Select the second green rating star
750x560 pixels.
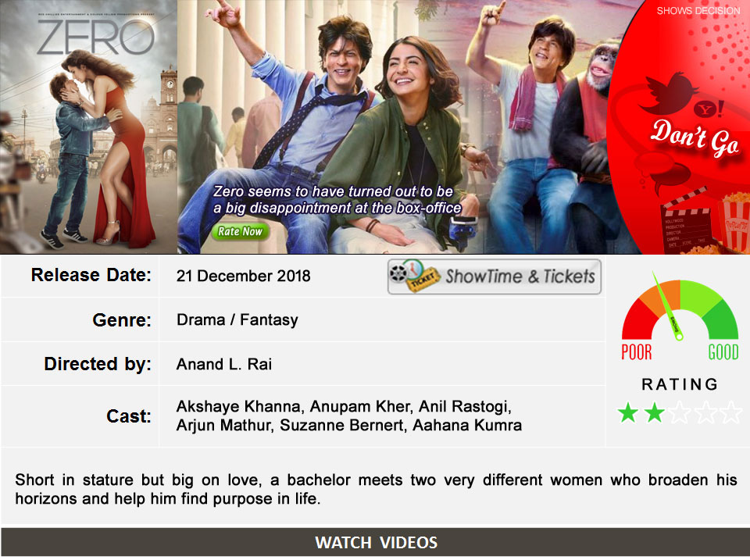point(654,412)
